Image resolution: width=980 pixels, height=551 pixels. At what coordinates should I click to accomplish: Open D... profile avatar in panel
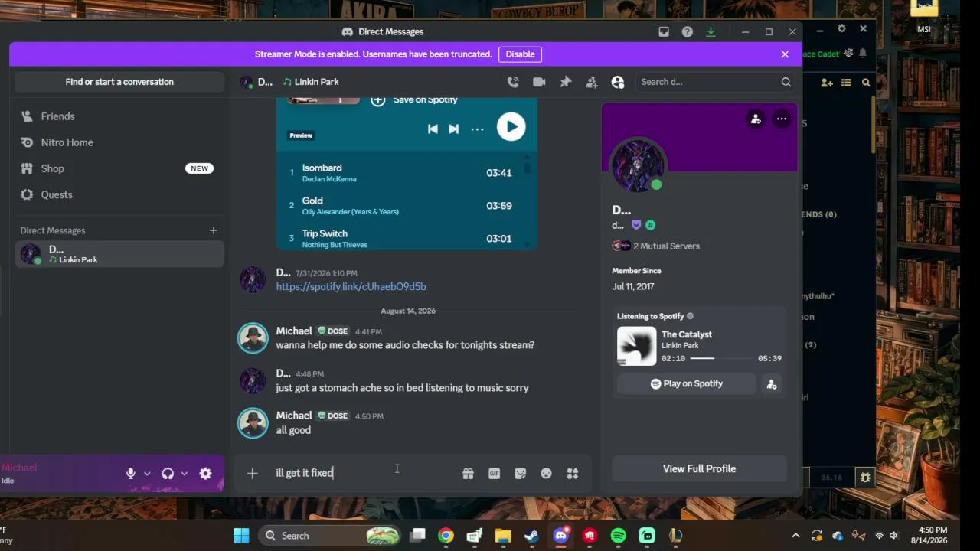click(x=637, y=166)
